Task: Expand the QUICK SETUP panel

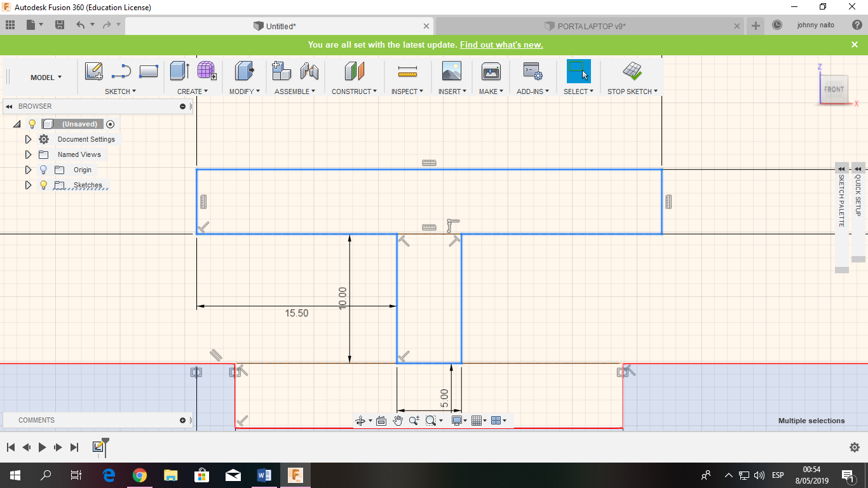Action: [x=858, y=168]
